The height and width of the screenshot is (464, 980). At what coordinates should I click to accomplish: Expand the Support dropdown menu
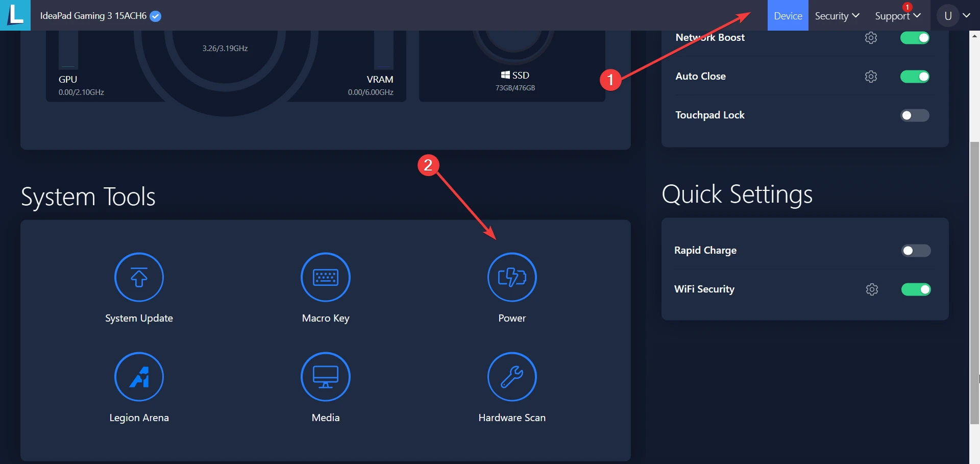[x=897, y=16]
